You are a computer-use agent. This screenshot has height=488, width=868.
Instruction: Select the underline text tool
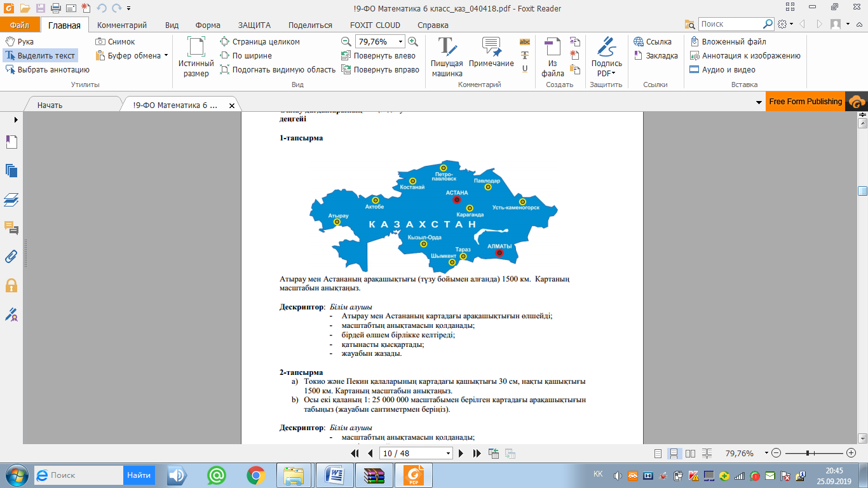tap(525, 69)
